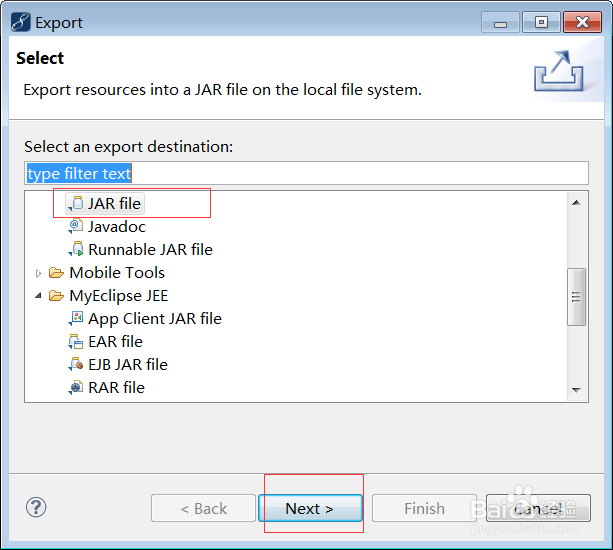Click the scrollbar down arrow

coord(577,389)
